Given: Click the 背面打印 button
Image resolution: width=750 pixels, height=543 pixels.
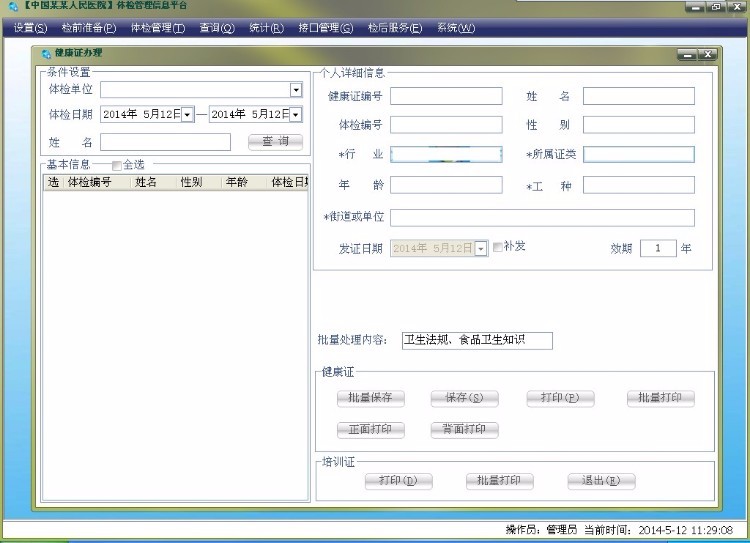Looking at the screenshot, I should (x=464, y=430).
